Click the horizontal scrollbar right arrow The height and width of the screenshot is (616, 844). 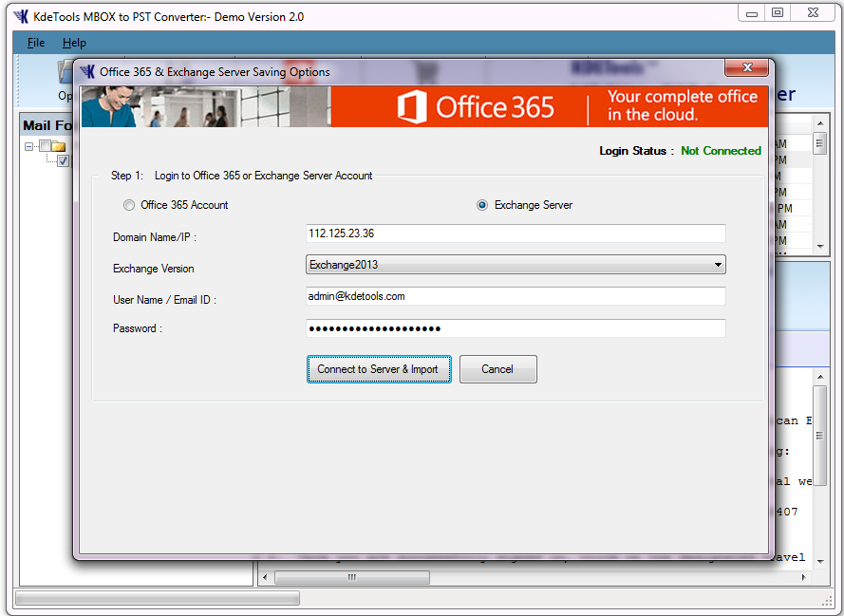pos(803,577)
